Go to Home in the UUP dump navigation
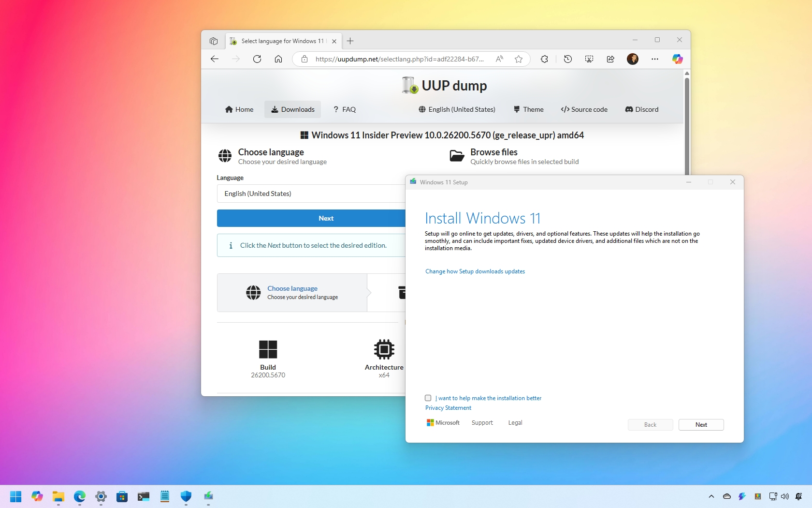This screenshot has width=812, height=508. (x=239, y=109)
